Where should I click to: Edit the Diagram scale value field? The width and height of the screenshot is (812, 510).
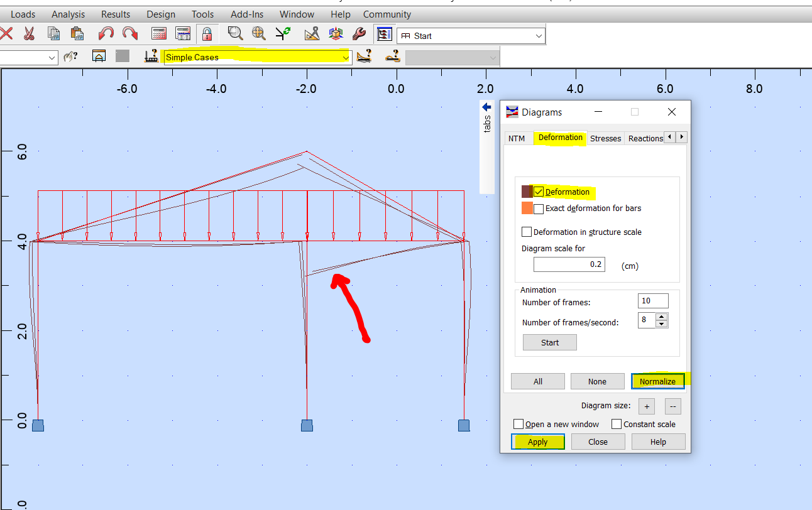(569, 264)
